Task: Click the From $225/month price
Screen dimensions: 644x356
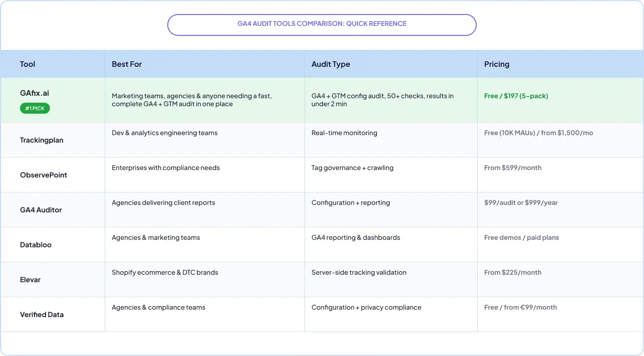Action: pyautogui.click(x=513, y=272)
